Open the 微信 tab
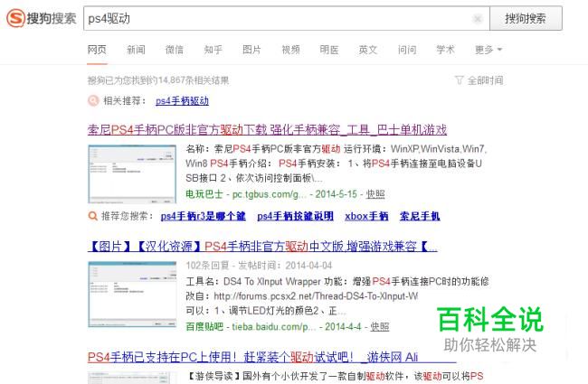 click(x=175, y=50)
